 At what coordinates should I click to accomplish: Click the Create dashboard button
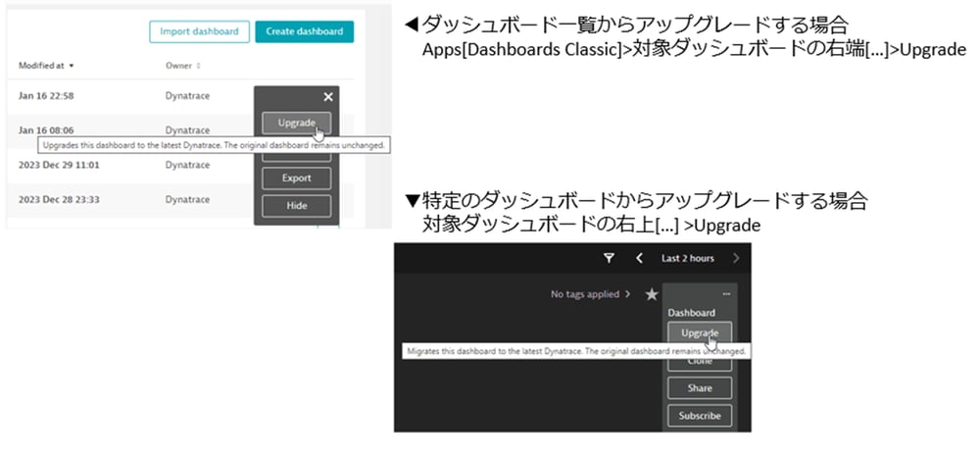tap(304, 31)
